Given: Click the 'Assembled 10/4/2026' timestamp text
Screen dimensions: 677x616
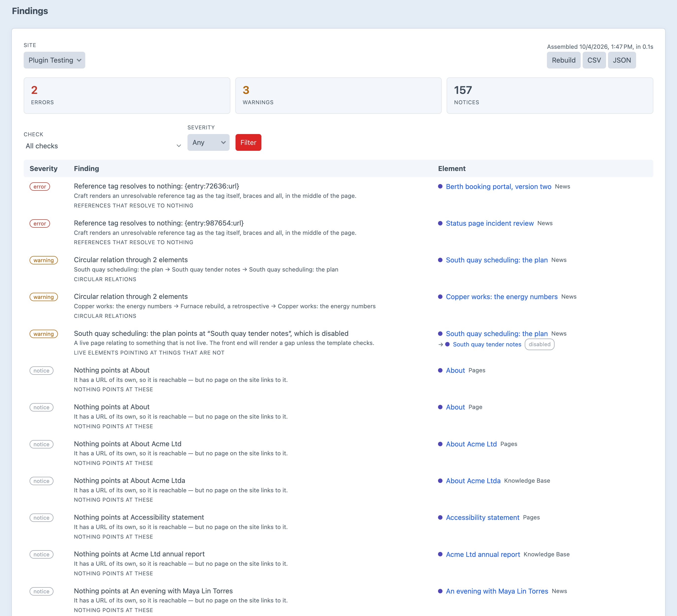Looking at the screenshot, I should tap(600, 47).
